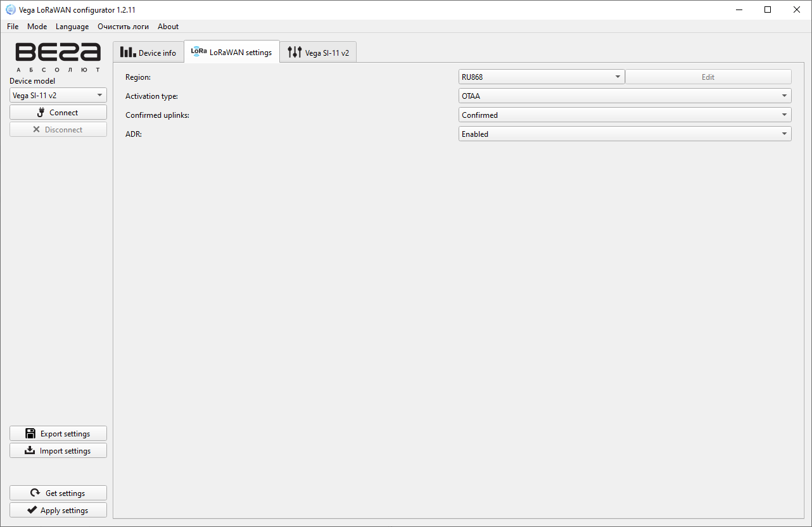Maximize the configurator window
This screenshot has width=812, height=527.
768,10
